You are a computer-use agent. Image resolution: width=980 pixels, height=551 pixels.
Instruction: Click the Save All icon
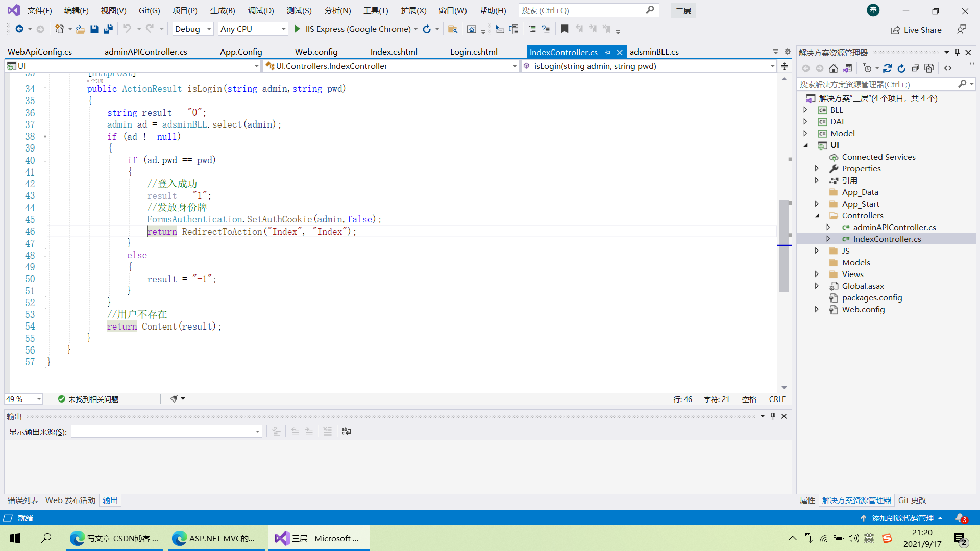coord(108,29)
